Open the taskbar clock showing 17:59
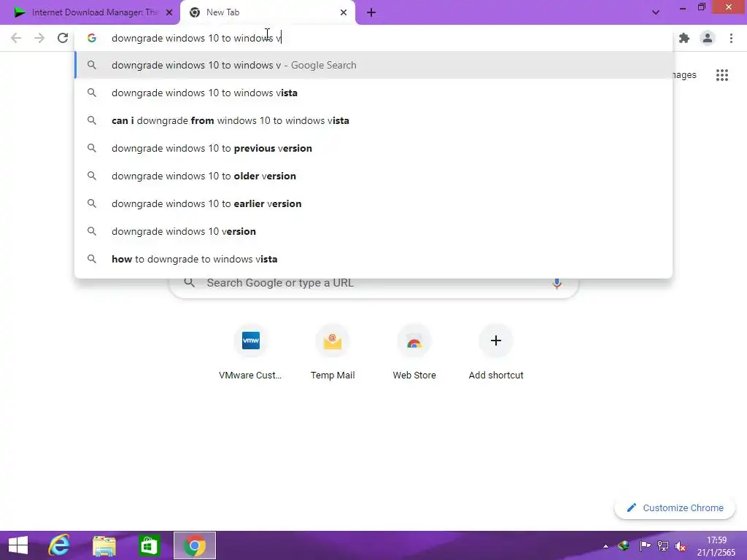Viewport: 747px width, 560px height. click(716, 546)
